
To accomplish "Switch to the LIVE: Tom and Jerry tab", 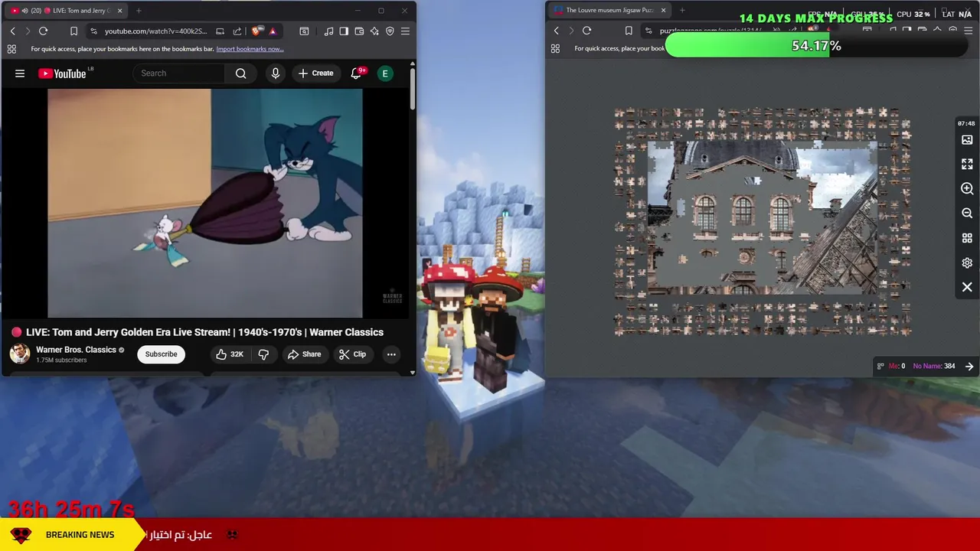I will [67, 11].
